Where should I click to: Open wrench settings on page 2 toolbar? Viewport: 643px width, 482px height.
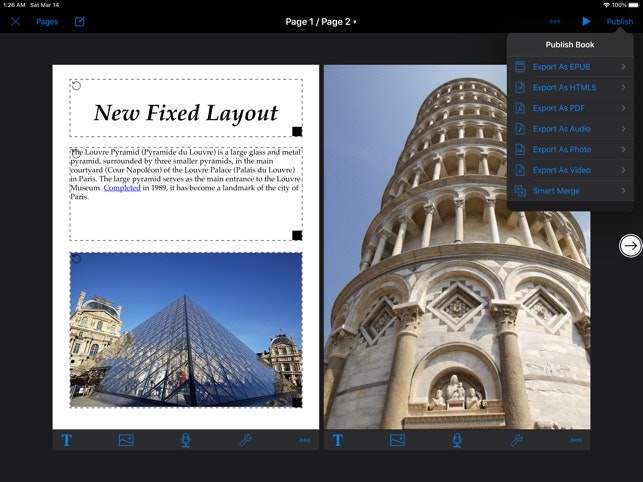(x=517, y=440)
